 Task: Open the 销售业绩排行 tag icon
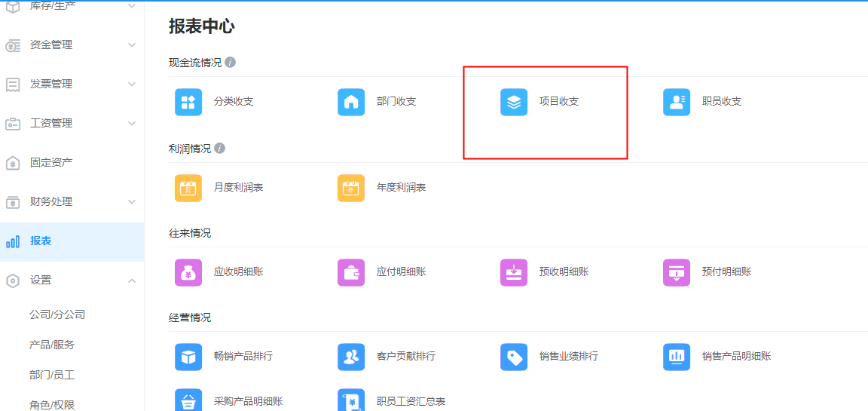coord(514,357)
